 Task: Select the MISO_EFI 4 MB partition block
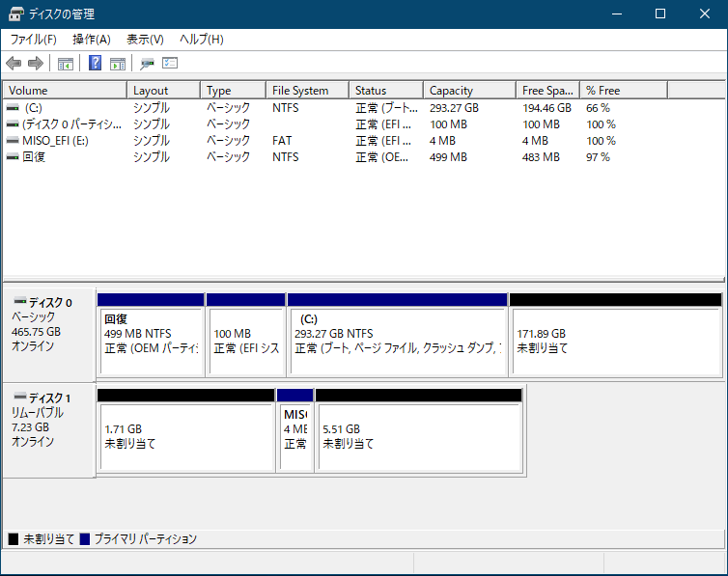coord(294,430)
